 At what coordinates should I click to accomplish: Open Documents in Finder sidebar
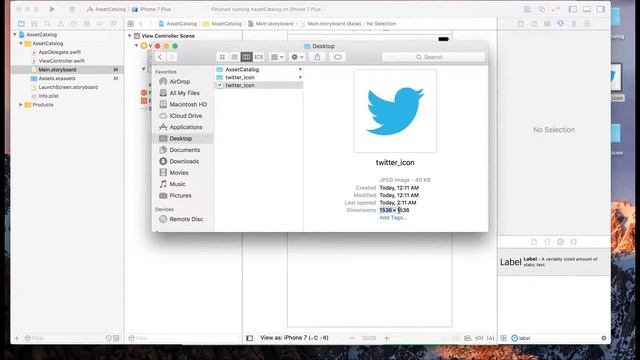click(184, 150)
